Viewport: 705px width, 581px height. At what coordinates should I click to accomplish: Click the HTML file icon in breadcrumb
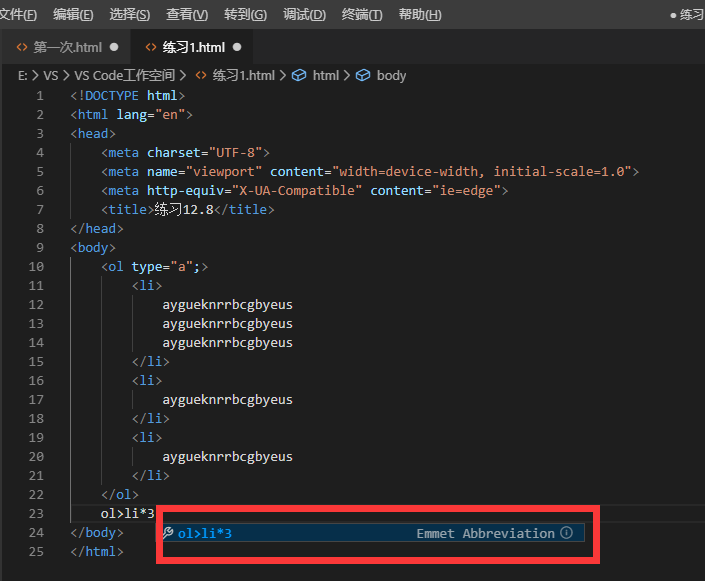pos(201,76)
